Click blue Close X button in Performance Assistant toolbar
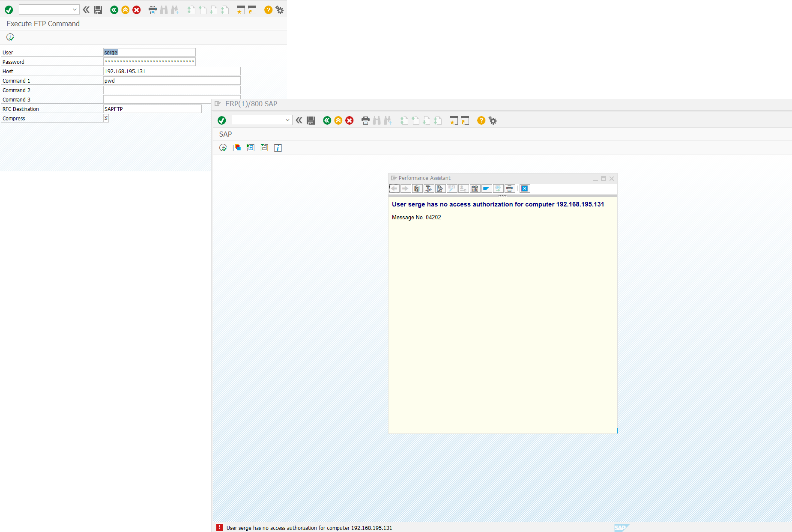Screen dimensions: 792x532 [525, 188]
